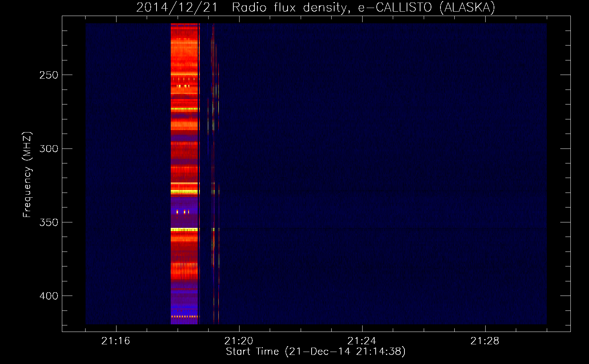Click the 21:16 time tick label
This screenshot has height=364, width=589.
click(x=116, y=341)
